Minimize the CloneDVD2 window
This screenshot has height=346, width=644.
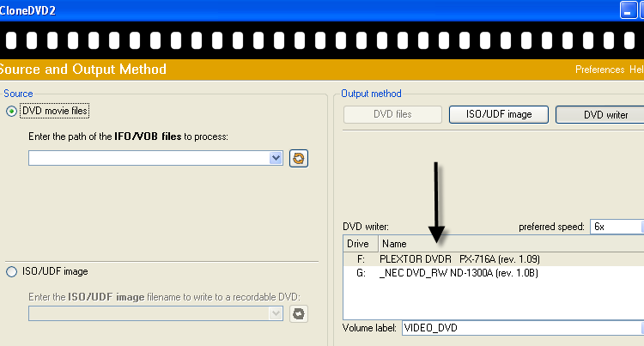point(628,10)
